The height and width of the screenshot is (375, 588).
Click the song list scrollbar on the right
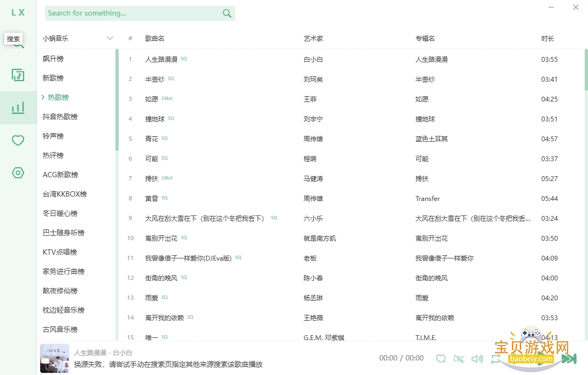[586, 70]
